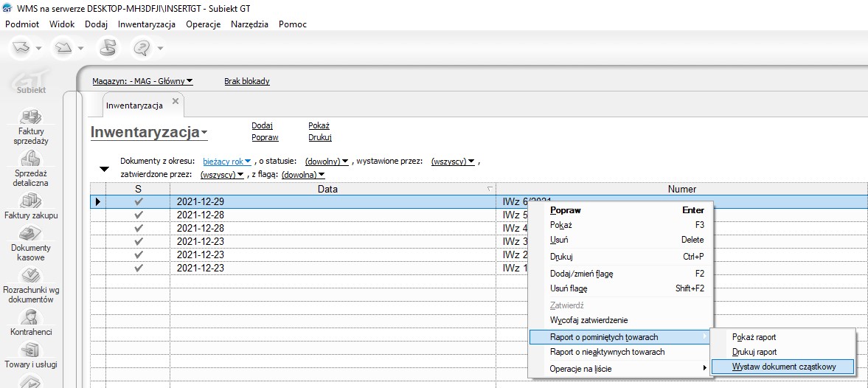This screenshot has height=388, width=868.
Task: Open Faktury zakupu sidebar icon
Action: [31, 206]
